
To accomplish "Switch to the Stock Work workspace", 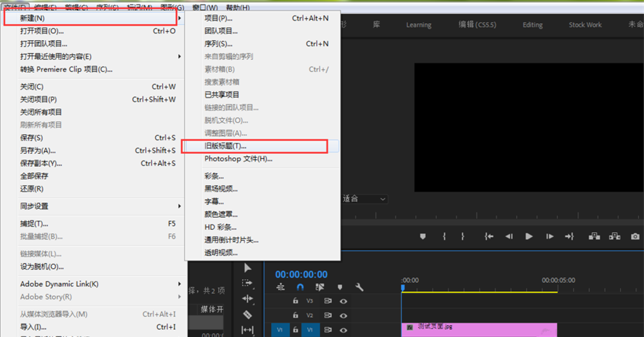I will (585, 25).
